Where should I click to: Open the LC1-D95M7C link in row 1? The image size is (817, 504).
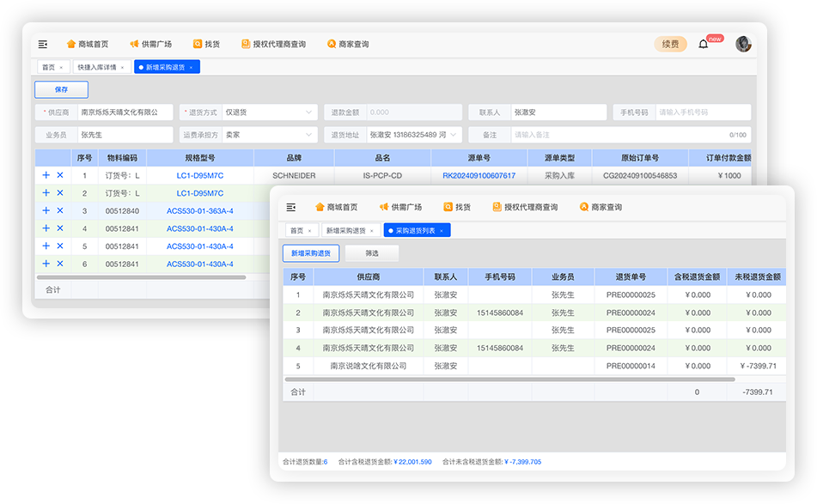pos(200,175)
